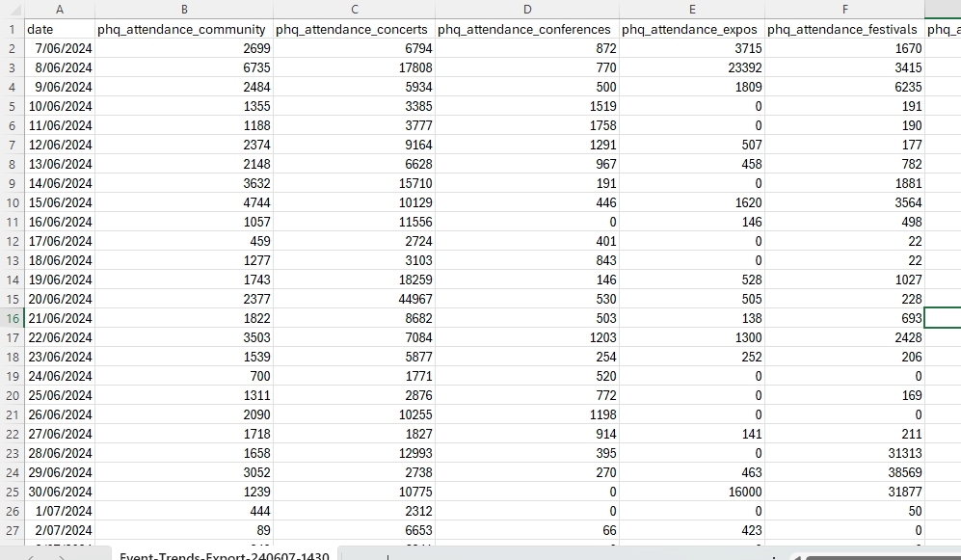Select column A by clicking its header

coord(59,10)
